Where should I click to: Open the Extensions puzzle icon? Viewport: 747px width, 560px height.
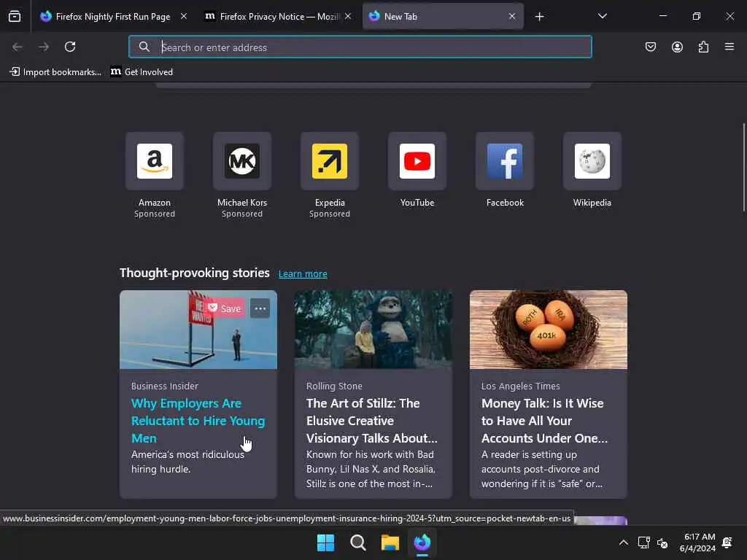(x=704, y=47)
